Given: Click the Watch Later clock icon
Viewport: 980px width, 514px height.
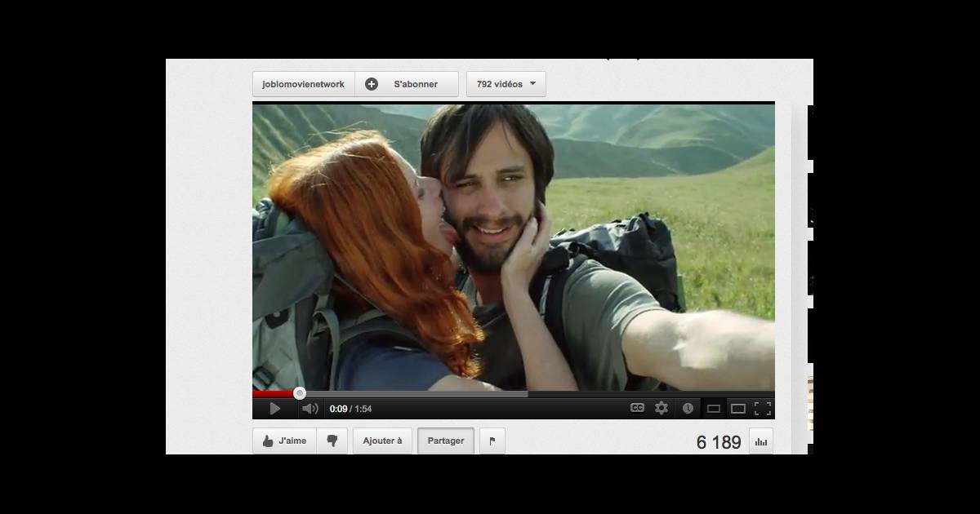Looking at the screenshot, I should [x=688, y=408].
